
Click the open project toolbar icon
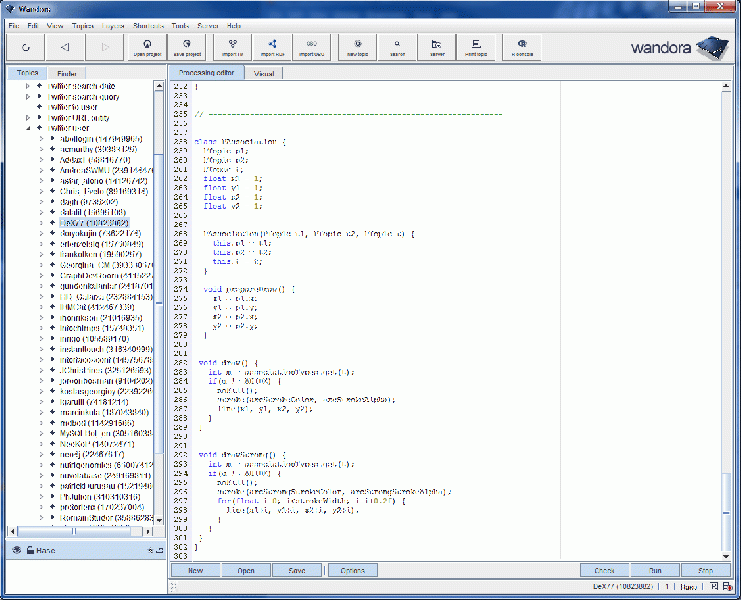pyautogui.click(x=147, y=47)
